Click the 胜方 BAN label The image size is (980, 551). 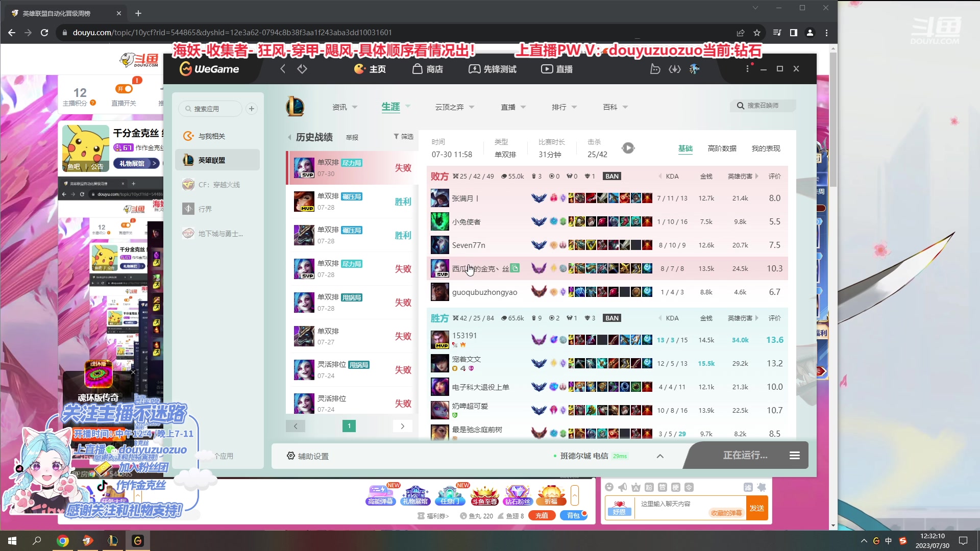[x=611, y=318]
